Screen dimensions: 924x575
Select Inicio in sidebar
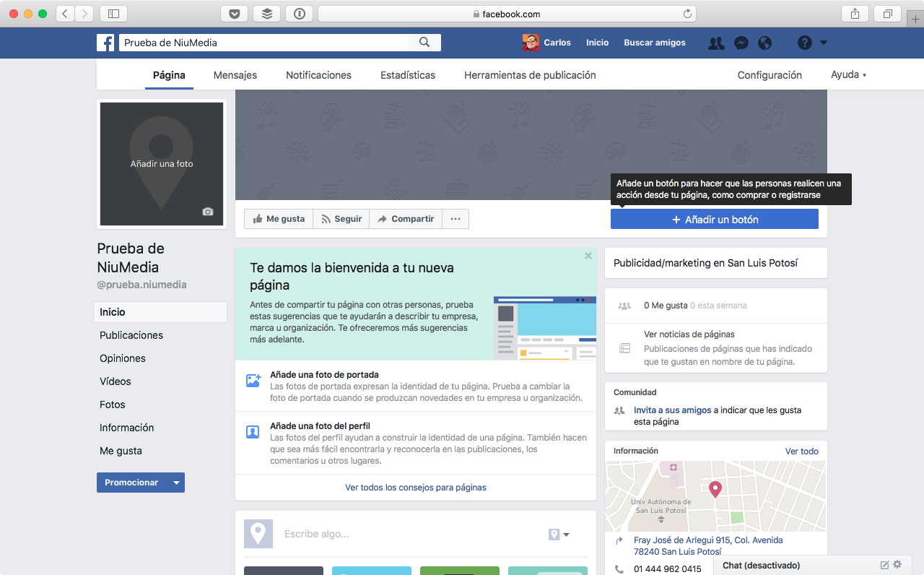point(160,312)
